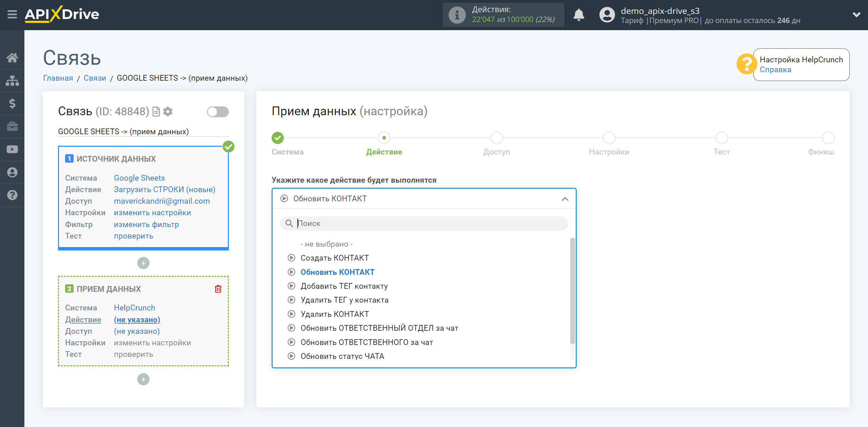
Task: Select Обновить КОНТАКТ in list
Action: pyautogui.click(x=337, y=272)
